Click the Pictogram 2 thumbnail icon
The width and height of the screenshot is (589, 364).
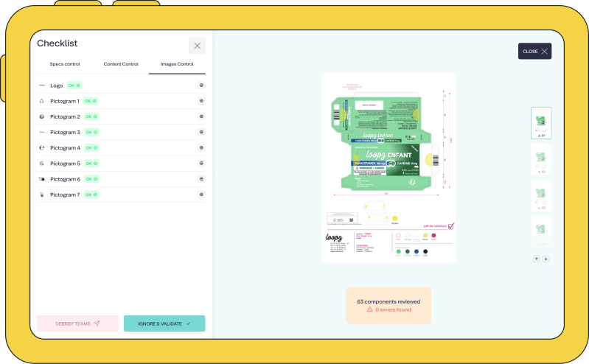(x=42, y=117)
